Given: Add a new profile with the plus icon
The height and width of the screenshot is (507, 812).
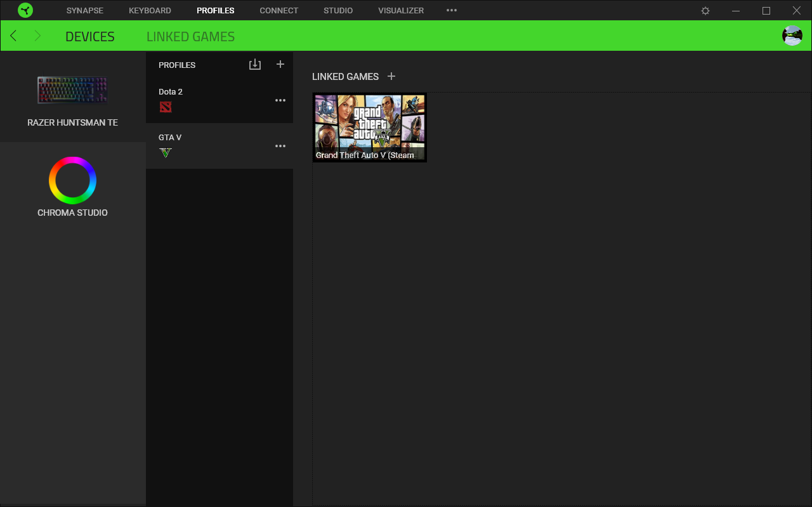Looking at the screenshot, I should (280, 64).
